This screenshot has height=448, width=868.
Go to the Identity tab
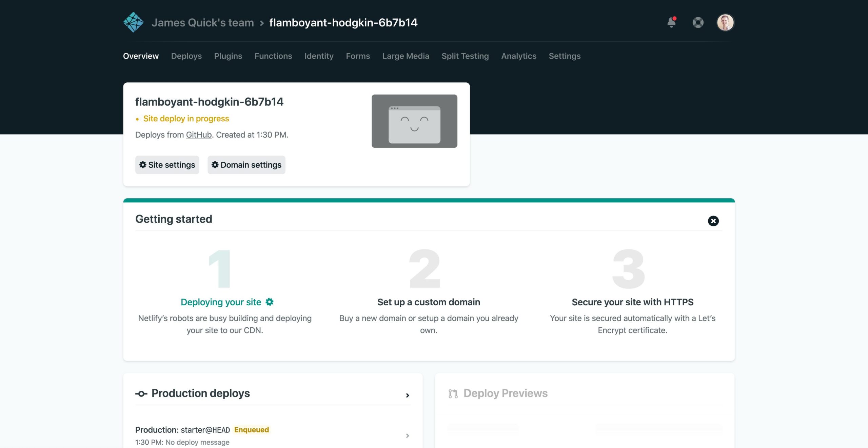319,56
